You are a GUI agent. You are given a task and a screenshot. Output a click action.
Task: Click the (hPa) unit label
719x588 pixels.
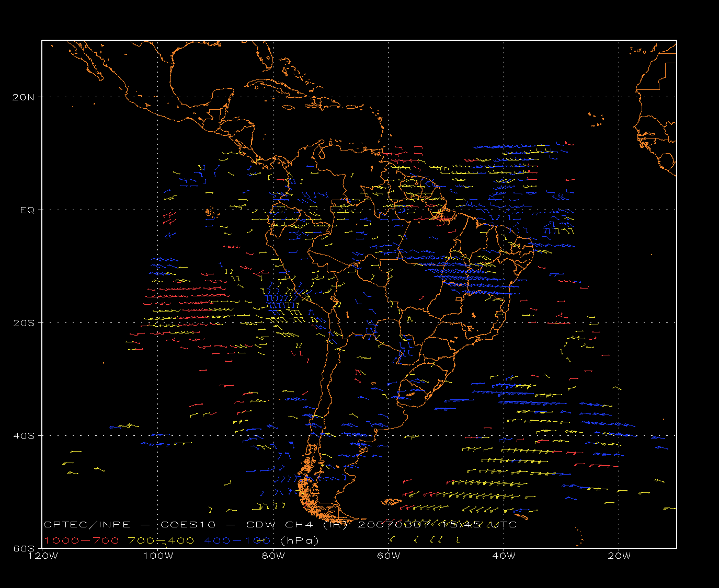tap(300, 540)
